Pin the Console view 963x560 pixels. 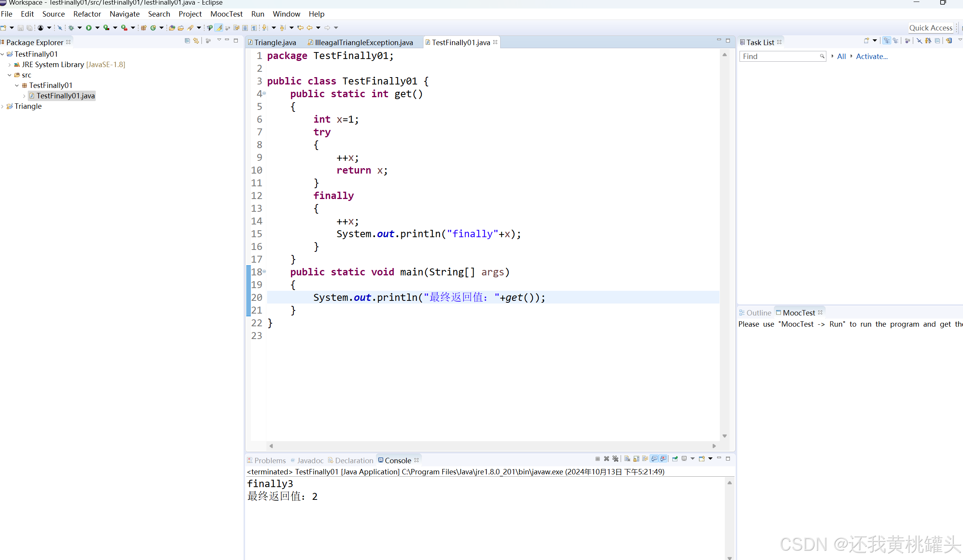coord(675,459)
